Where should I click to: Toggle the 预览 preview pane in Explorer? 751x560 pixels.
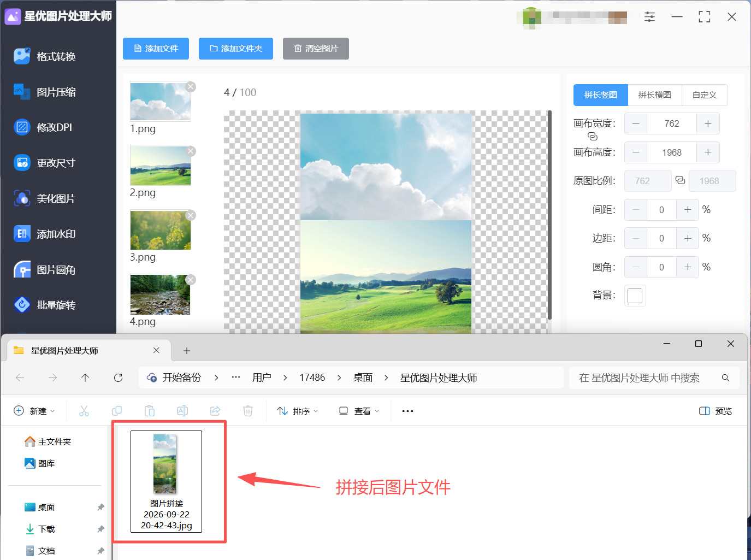coord(715,411)
